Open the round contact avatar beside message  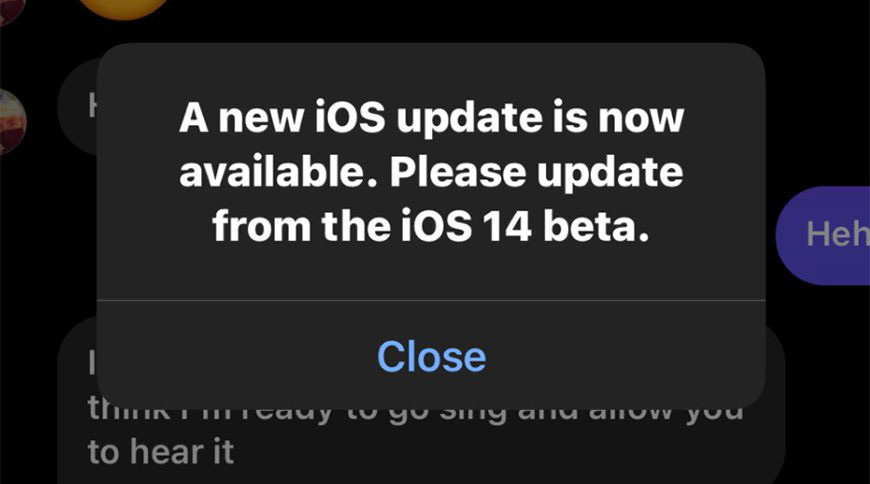12,122
